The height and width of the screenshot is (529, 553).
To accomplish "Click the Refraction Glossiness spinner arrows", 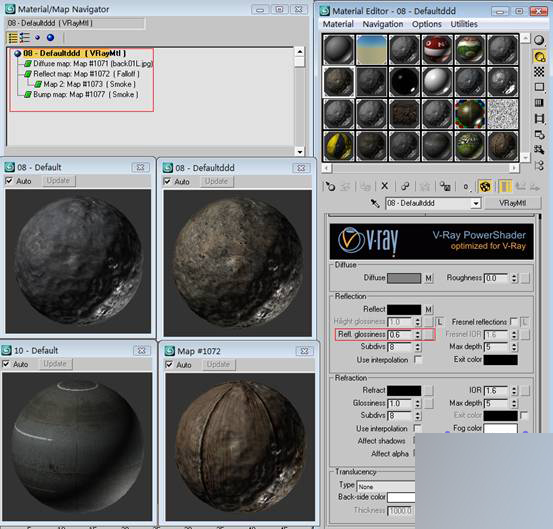I will click(418, 403).
